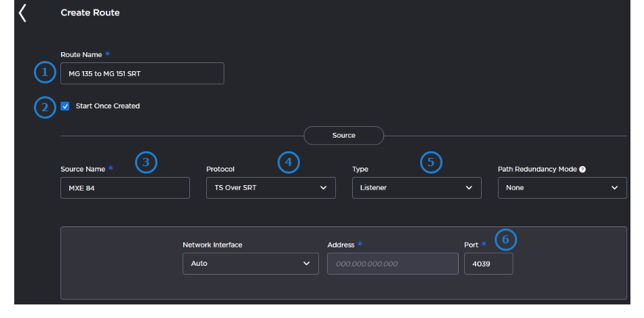Expand the Type dropdown set to Listener

pos(417,188)
